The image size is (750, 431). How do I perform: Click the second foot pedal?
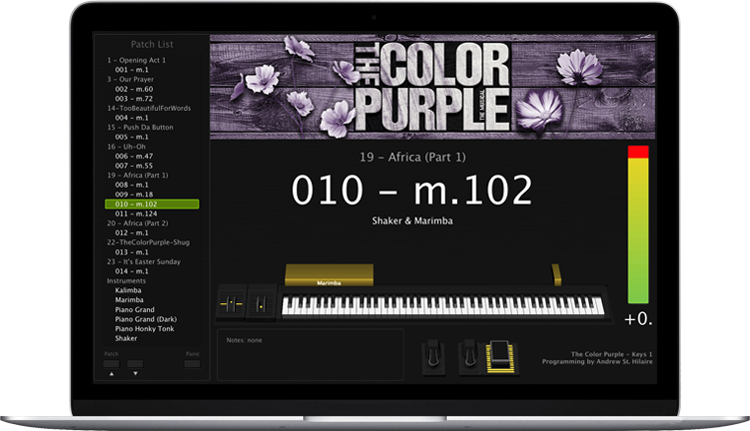(x=470, y=357)
